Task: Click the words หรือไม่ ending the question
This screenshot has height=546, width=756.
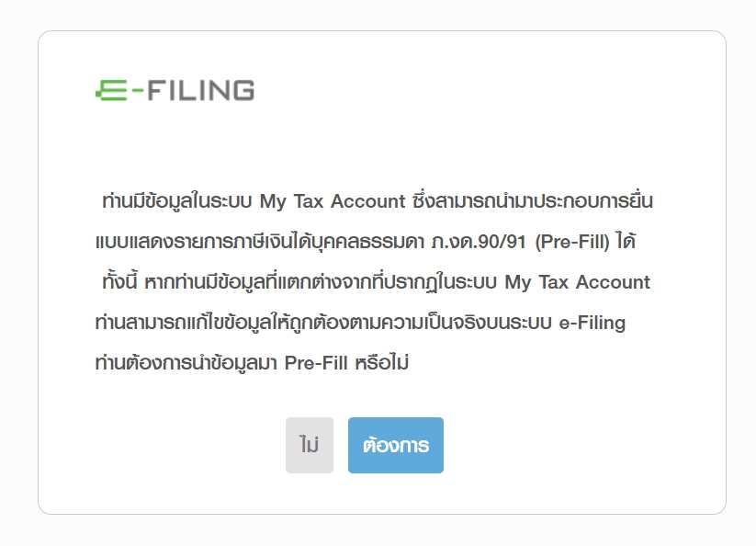Action: [x=382, y=363]
